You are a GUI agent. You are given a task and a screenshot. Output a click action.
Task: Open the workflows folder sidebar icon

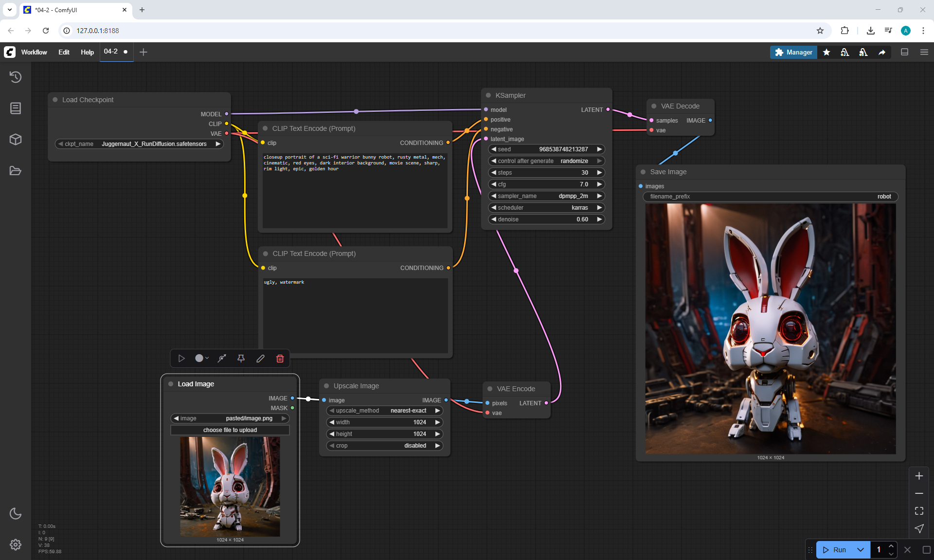(x=16, y=171)
